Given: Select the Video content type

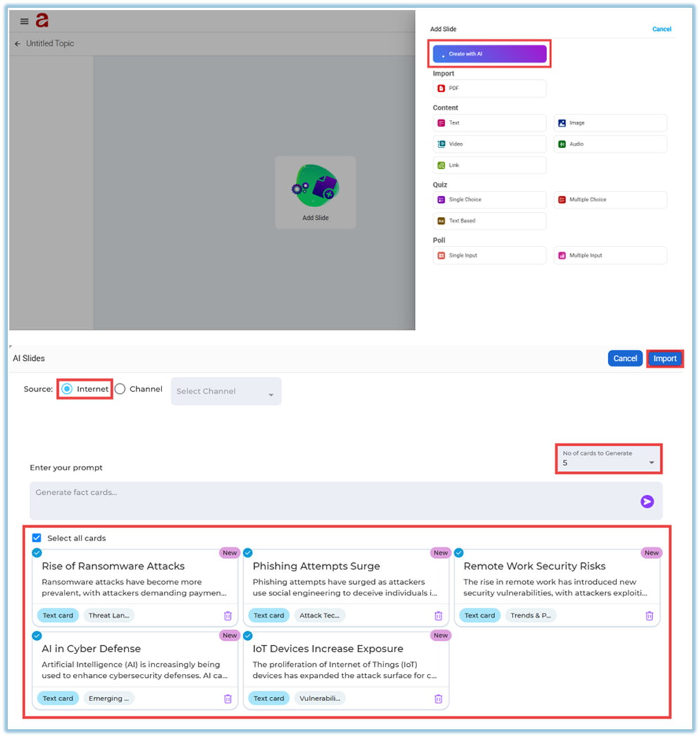Looking at the screenshot, I should (489, 144).
